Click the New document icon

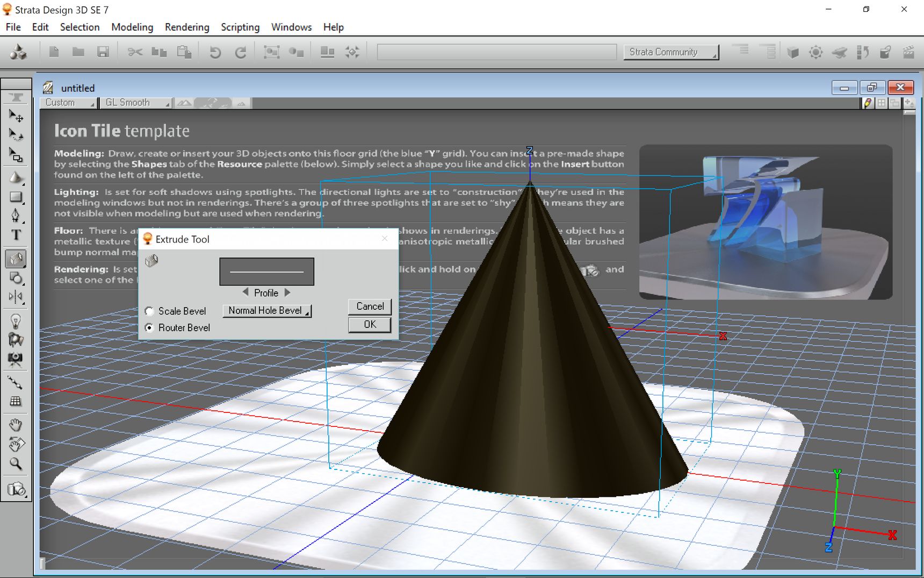pos(54,52)
